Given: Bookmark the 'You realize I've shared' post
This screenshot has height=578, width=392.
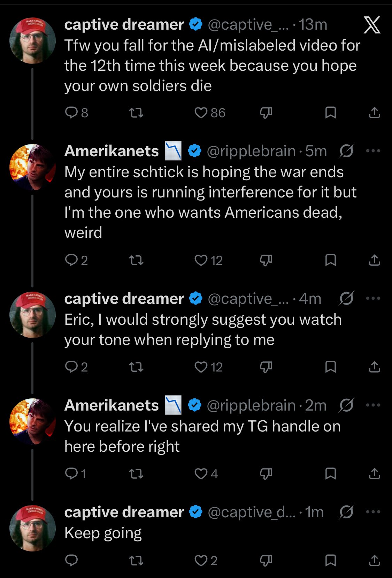Looking at the screenshot, I should point(330,474).
